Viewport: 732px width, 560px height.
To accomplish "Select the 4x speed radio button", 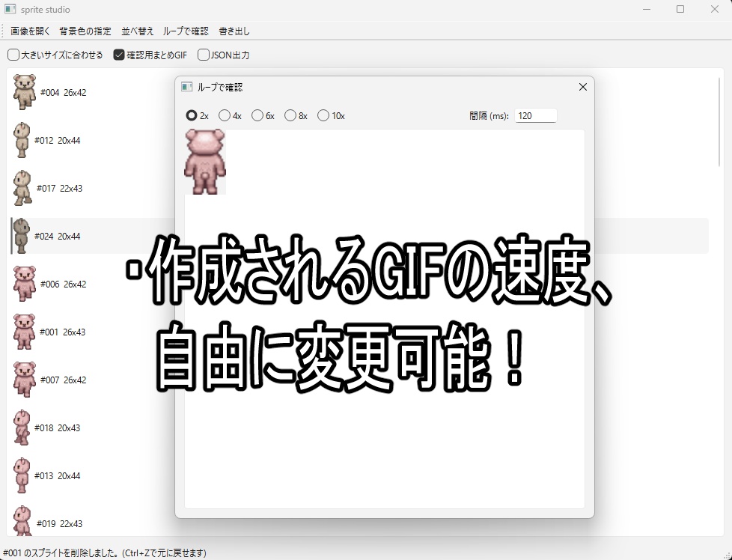I will coord(225,115).
